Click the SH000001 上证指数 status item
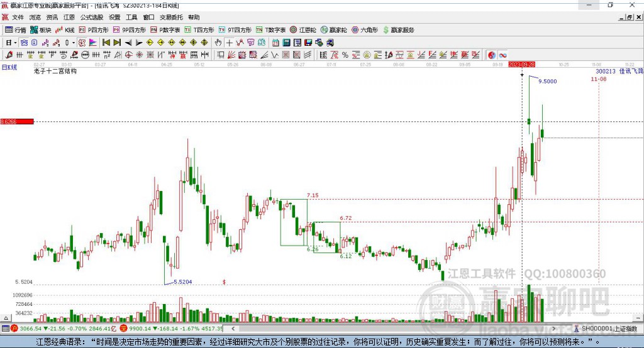Image resolution: width=644 pixels, height=348 pixels. 609,329
